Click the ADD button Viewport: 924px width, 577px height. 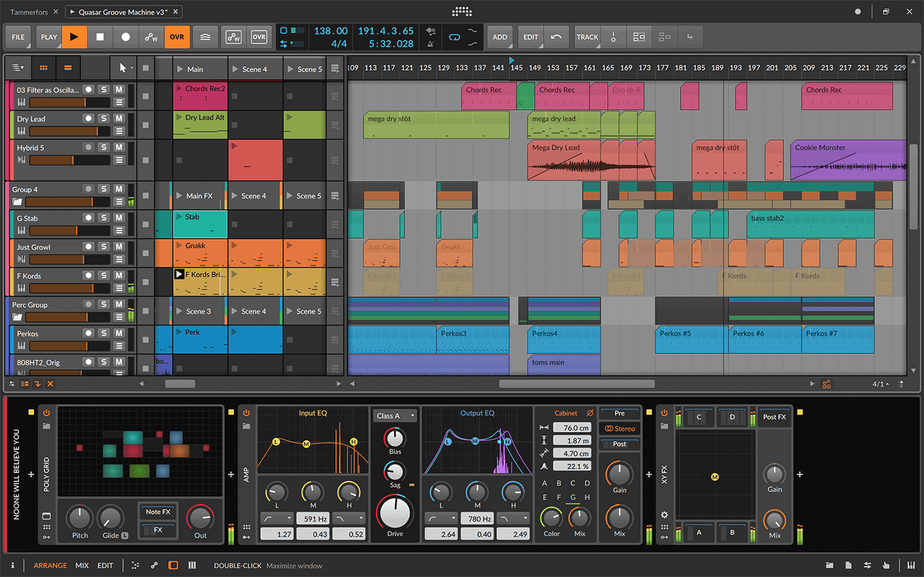pyautogui.click(x=499, y=37)
